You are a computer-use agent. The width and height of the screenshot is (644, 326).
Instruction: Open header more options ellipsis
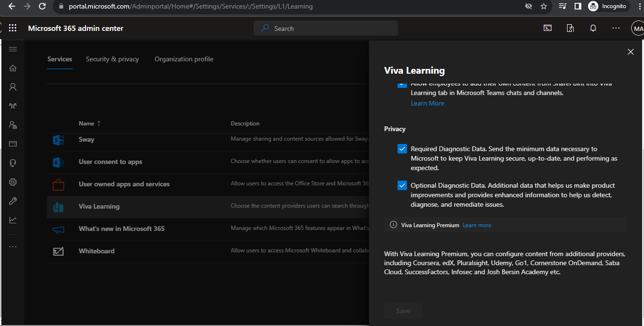[x=616, y=28]
